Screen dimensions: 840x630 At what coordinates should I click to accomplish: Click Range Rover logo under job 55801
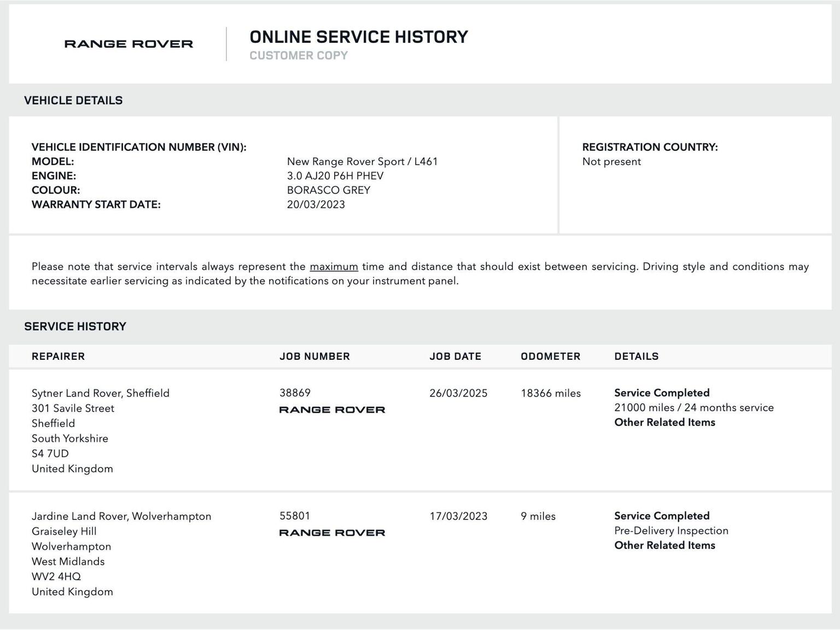pos(332,533)
